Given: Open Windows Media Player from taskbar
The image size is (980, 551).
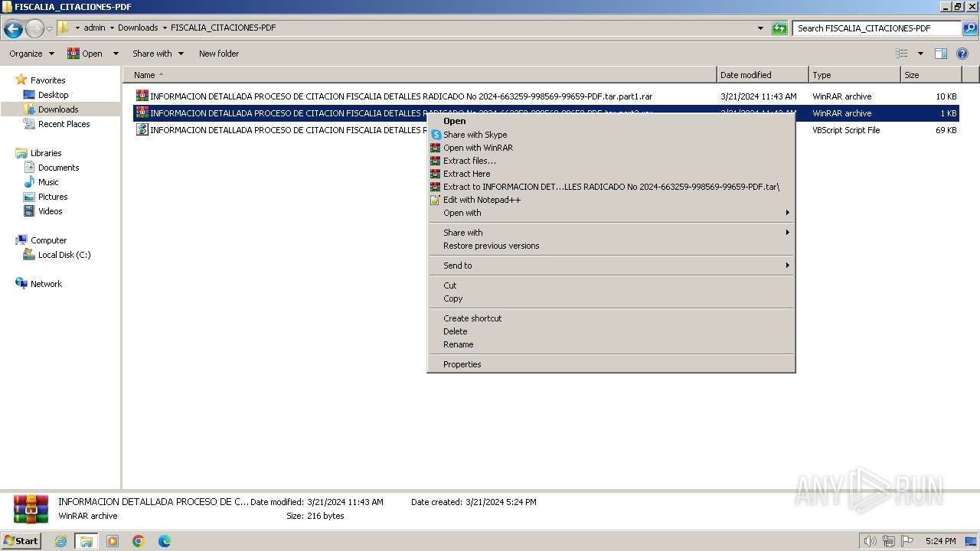Looking at the screenshot, I should 113,541.
